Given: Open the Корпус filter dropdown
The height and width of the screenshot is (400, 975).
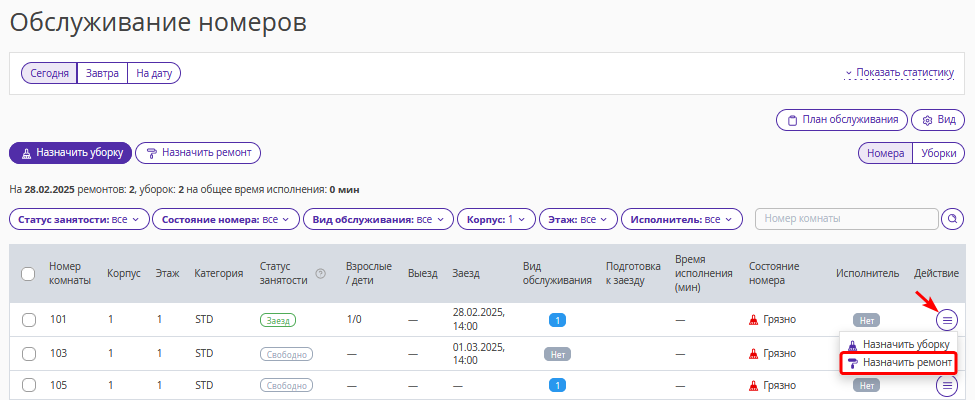Looking at the screenshot, I should (496, 220).
